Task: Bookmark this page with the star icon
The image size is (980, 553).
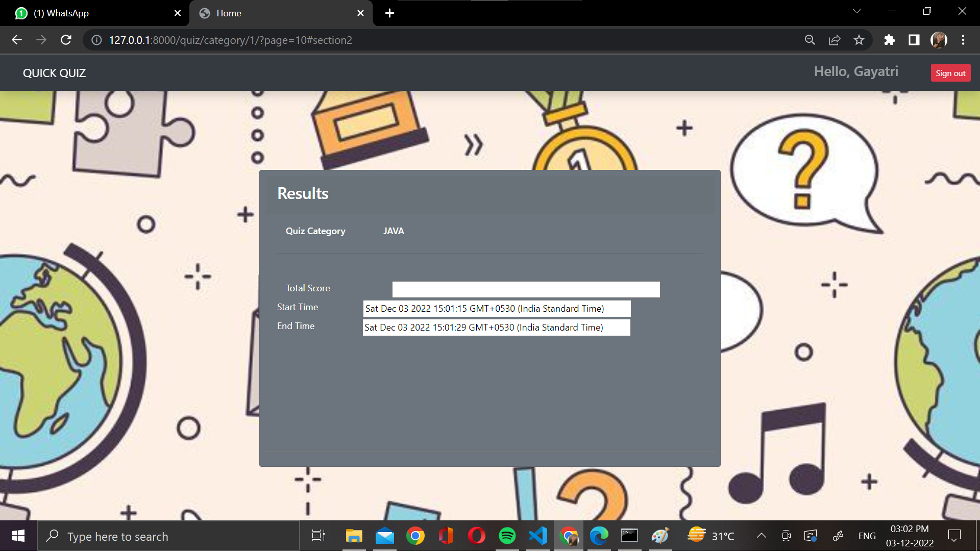Action: [859, 40]
